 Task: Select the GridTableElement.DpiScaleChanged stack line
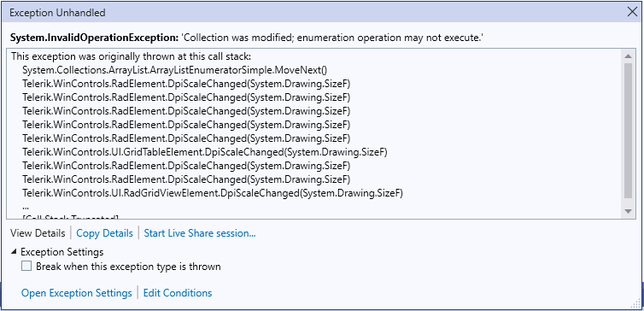[x=205, y=152]
